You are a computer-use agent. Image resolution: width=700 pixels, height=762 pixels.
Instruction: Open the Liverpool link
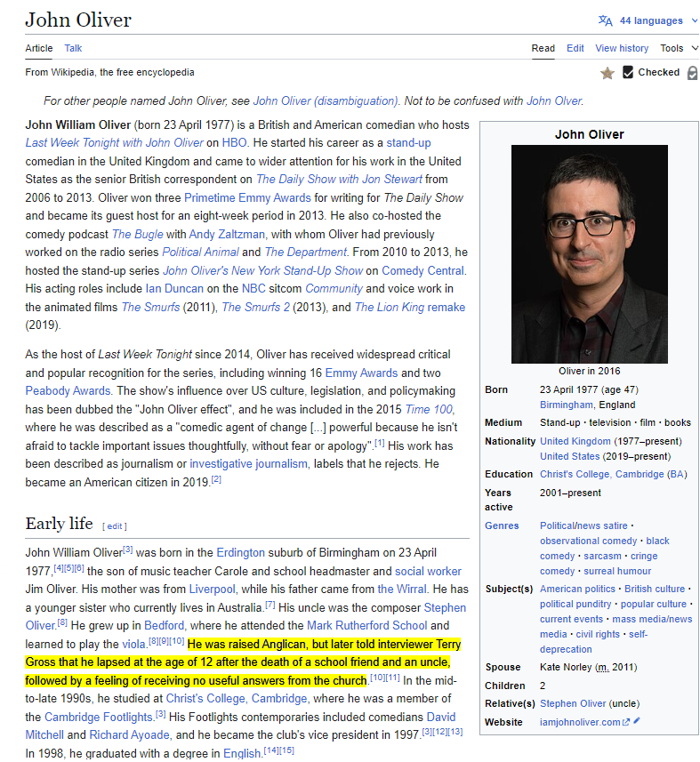click(x=212, y=589)
